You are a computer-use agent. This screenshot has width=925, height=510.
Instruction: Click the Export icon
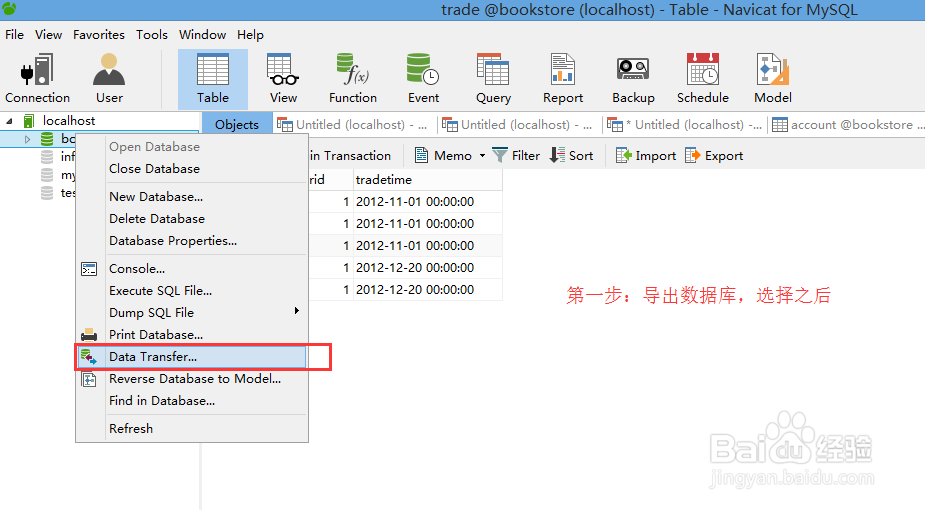click(693, 155)
